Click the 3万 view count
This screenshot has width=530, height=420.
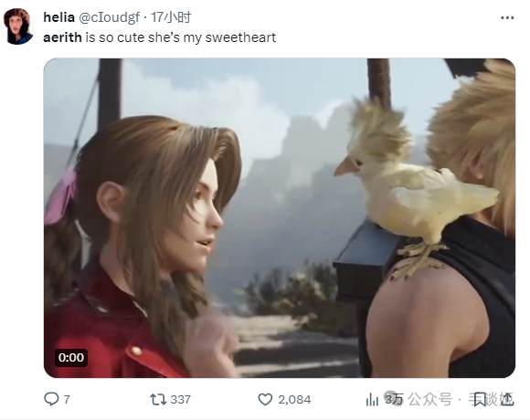pos(394,399)
